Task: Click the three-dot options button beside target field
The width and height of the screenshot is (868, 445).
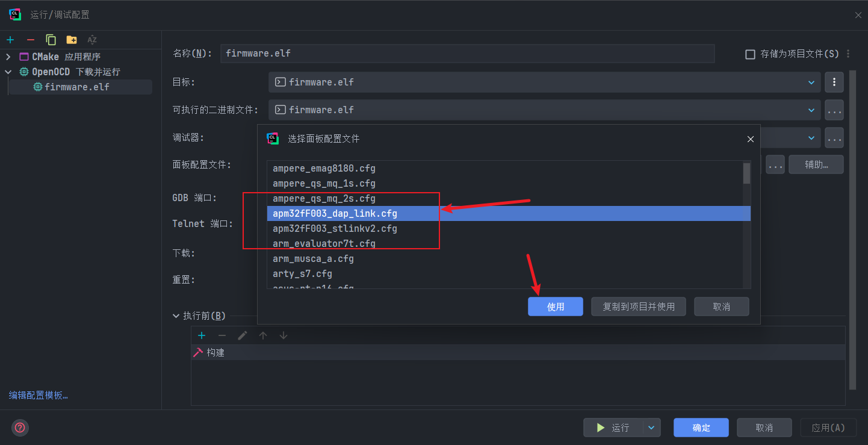Action: [834, 82]
